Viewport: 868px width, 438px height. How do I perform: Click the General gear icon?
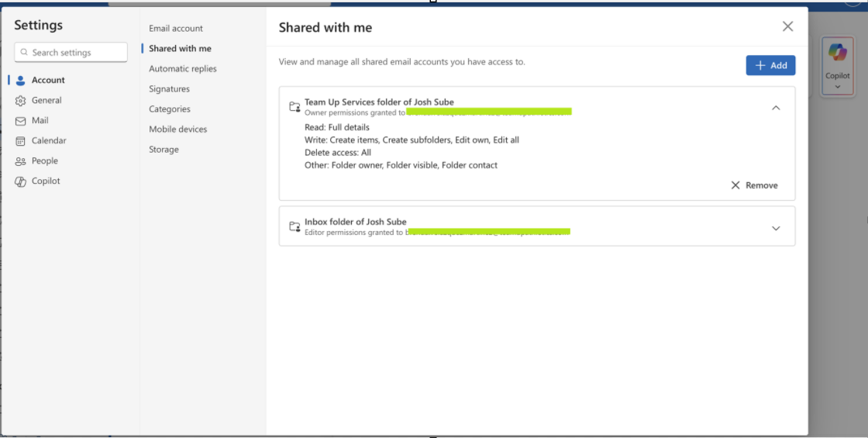(21, 100)
